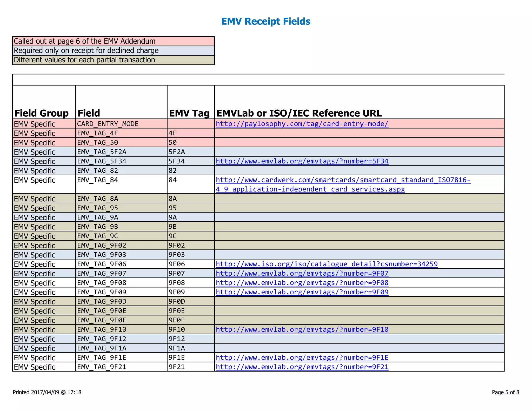
Task: Open the emvlab 9F1E reference link
Action: (302, 357)
